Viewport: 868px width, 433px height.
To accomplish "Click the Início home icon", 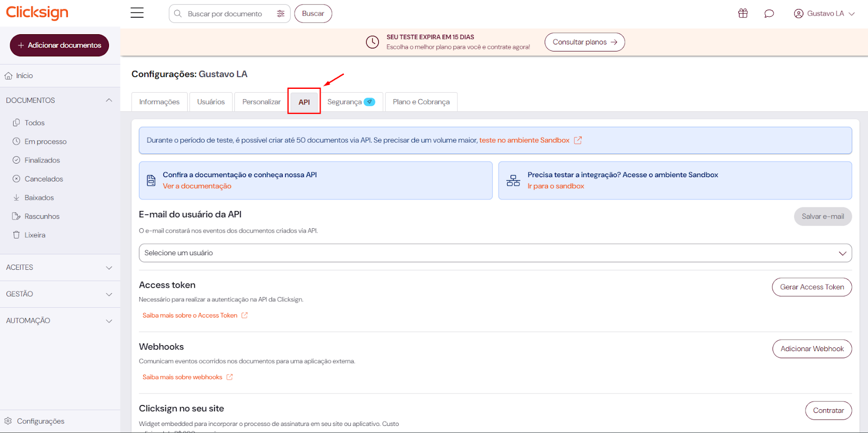I will point(9,76).
